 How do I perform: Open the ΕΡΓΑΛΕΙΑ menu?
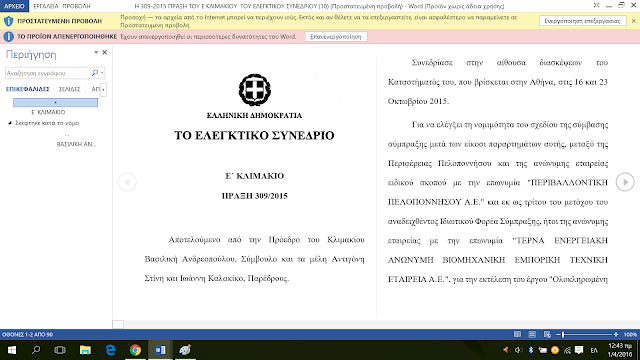coord(46,6)
